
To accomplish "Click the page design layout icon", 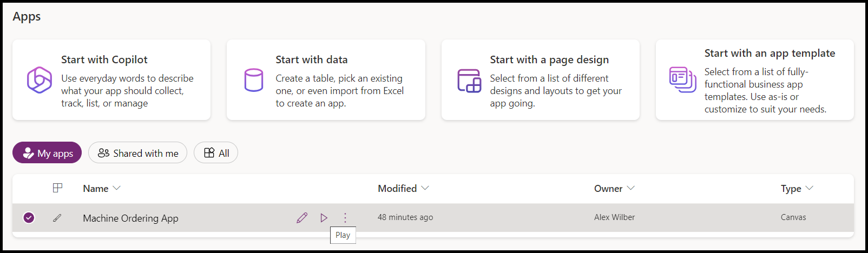I will [469, 81].
